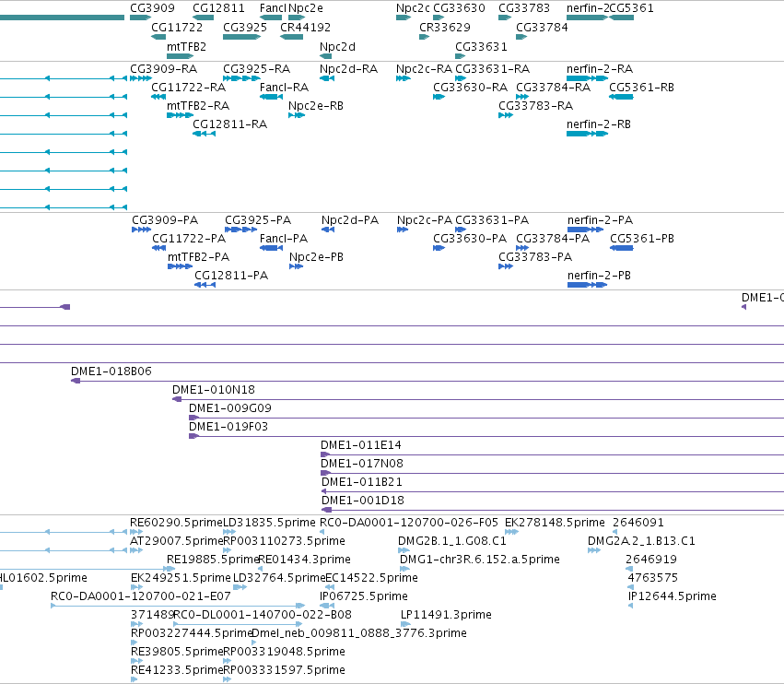
Task: Click the nerfin-2-PA protein feature
Action: pos(586,230)
